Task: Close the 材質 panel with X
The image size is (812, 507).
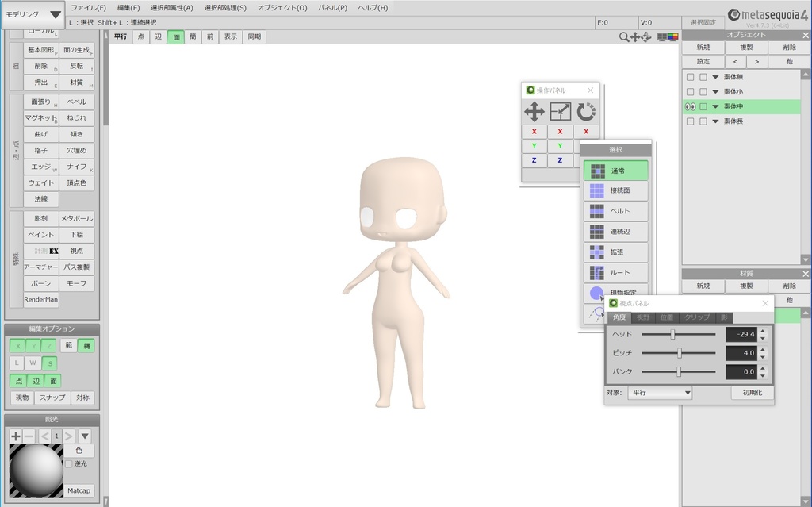Action: click(806, 274)
